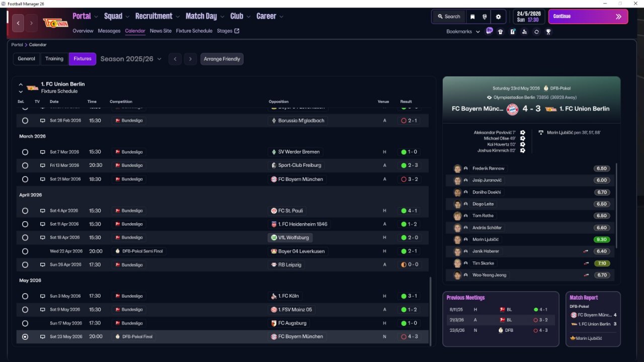Screen dimensions: 644x362
Task: Click the fixture list vertical scrollbar
Action: click(430, 311)
